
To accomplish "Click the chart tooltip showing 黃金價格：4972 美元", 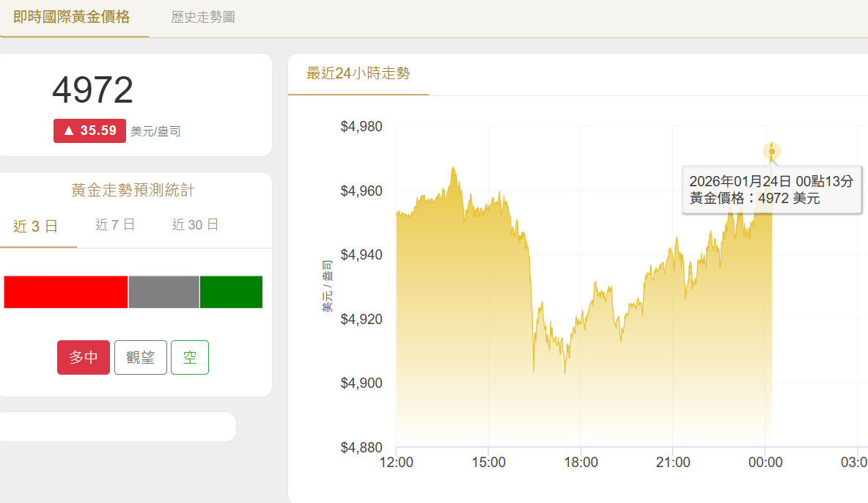I will [x=771, y=189].
